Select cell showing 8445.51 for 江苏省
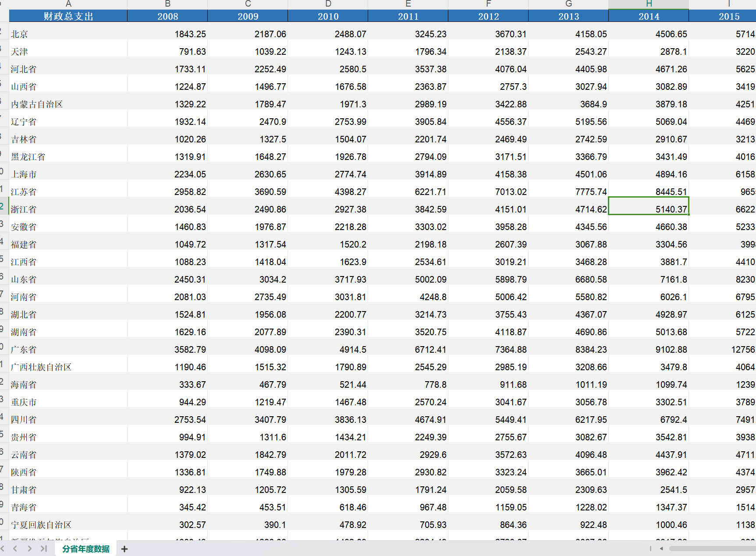 point(649,192)
